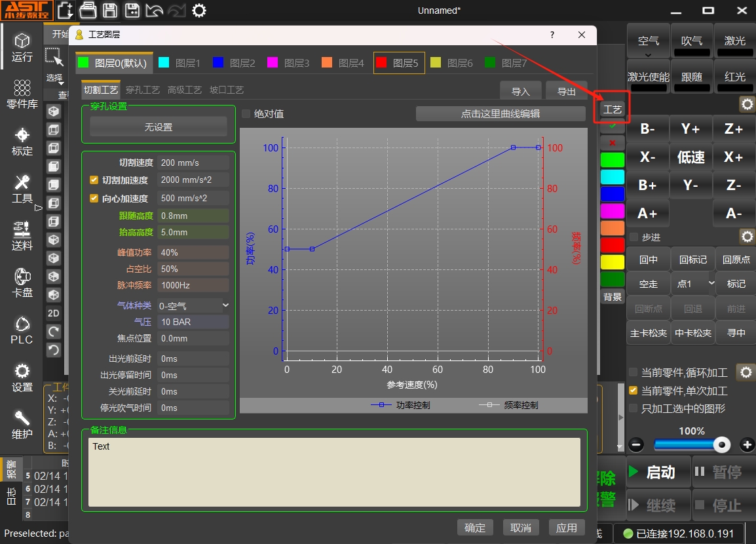This screenshot has height=544, width=756.
Task: Open the 气体种类 gas type dropdown
Action: pos(193,306)
